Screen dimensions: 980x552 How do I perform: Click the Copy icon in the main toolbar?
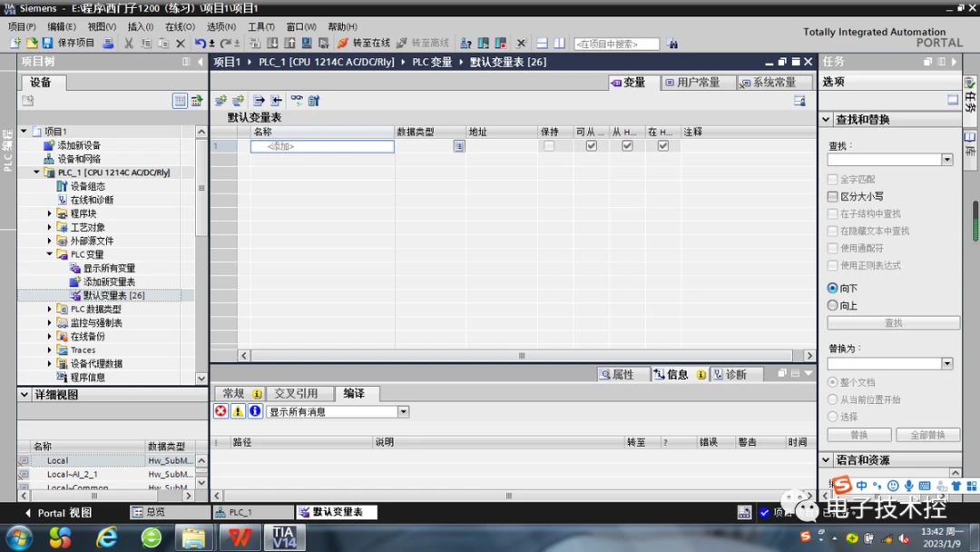point(146,44)
